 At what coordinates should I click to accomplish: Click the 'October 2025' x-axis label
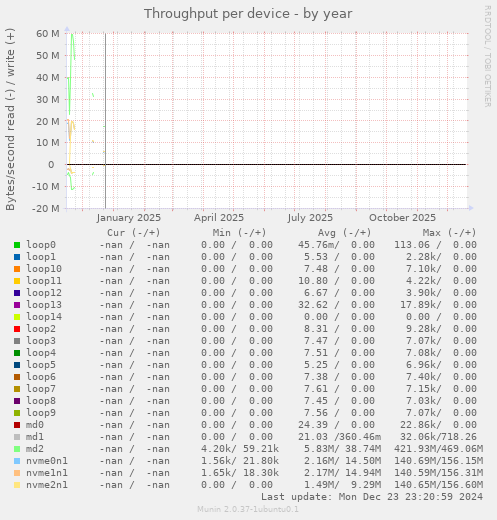coord(402,218)
